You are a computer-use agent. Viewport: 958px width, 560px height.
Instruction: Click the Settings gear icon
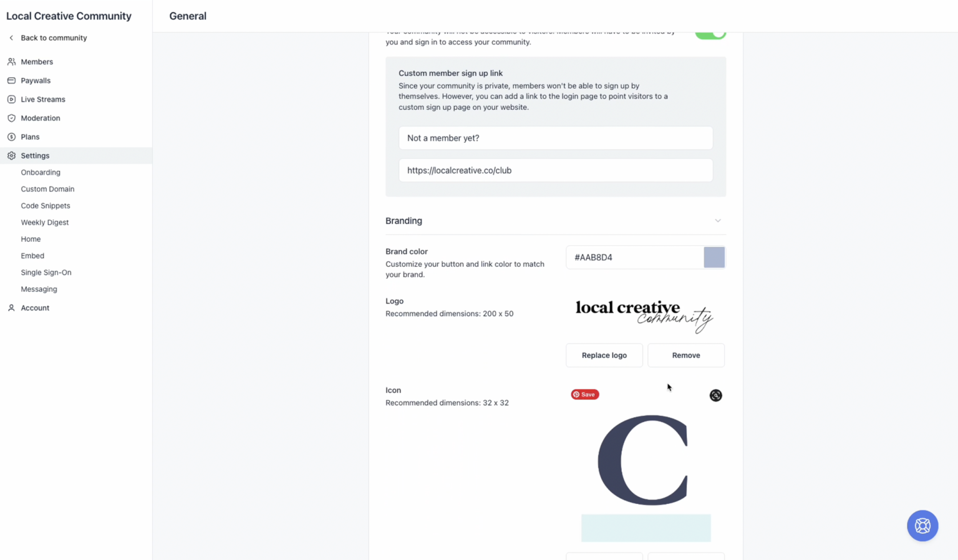point(11,155)
